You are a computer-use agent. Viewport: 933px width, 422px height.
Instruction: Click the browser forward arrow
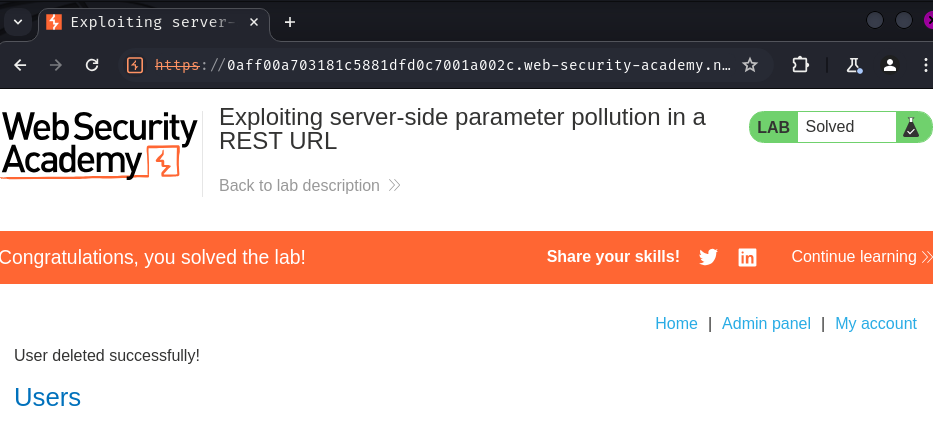(56, 65)
